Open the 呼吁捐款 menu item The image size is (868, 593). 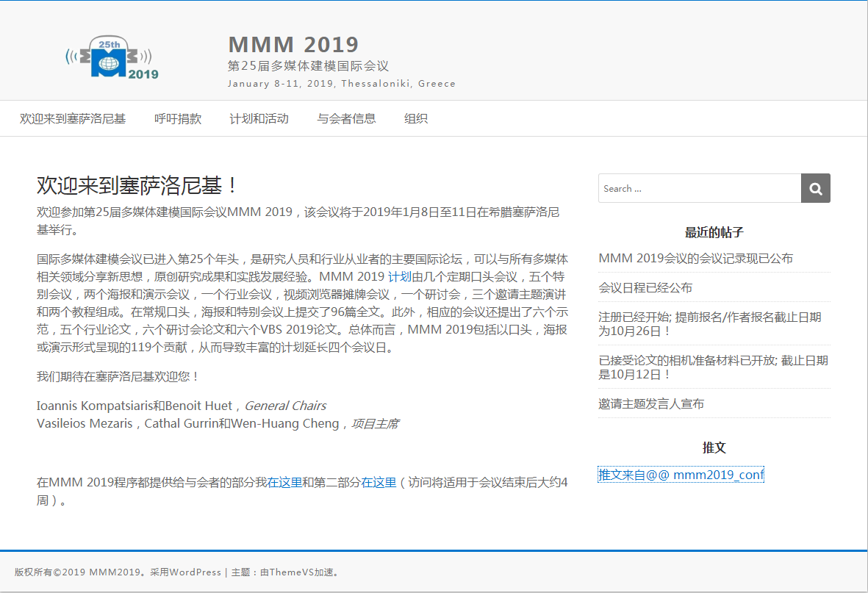tap(178, 118)
